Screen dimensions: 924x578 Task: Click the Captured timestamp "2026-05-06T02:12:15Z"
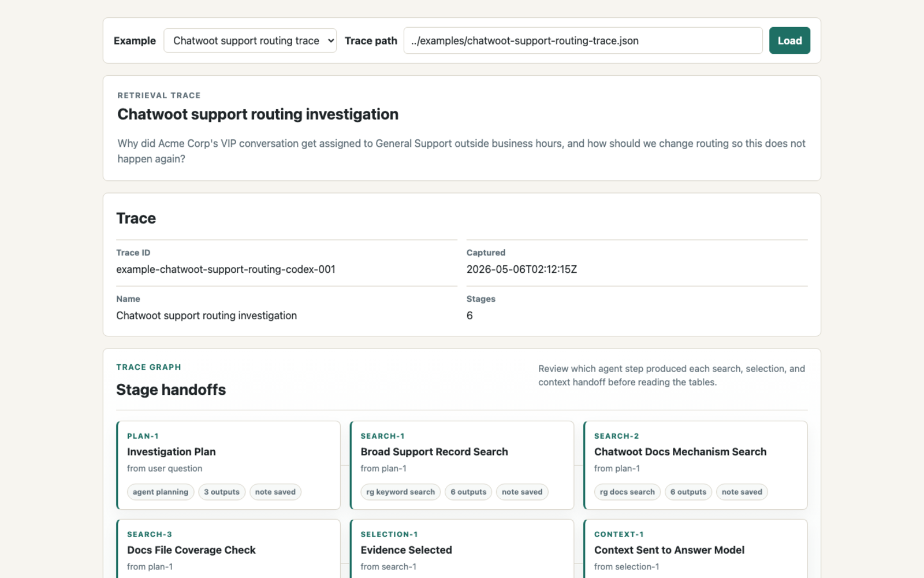pyautogui.click(x=521, y=269)
